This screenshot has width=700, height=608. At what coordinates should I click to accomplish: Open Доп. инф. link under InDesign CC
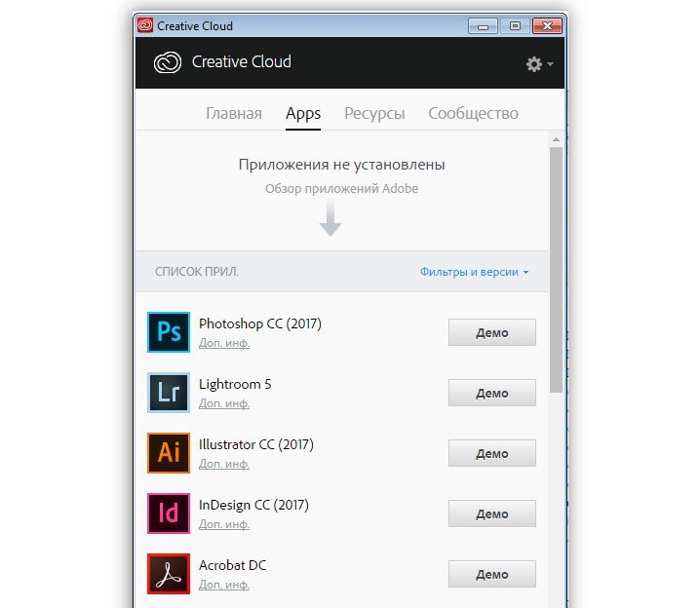pyautogui.click(x=223, y=524)
